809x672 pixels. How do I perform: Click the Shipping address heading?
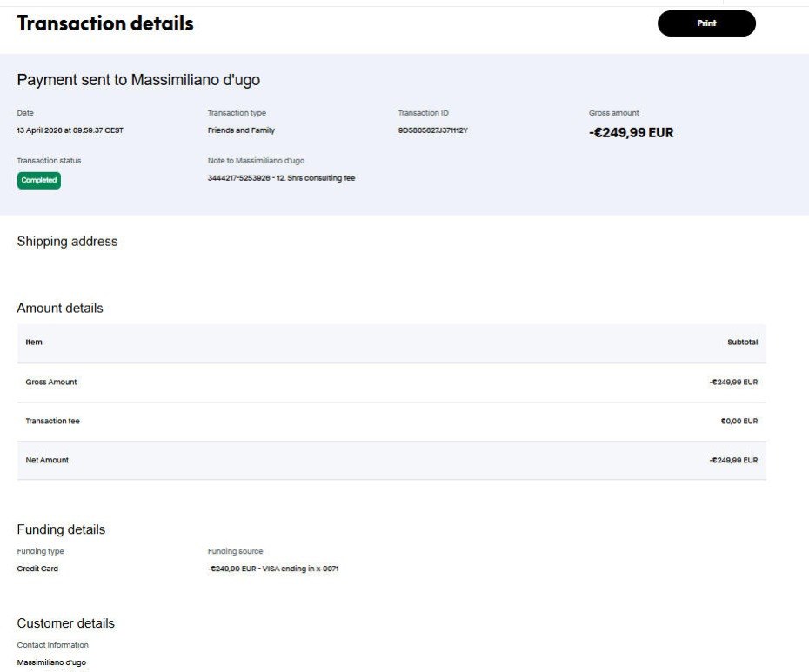tap(67, 242)
